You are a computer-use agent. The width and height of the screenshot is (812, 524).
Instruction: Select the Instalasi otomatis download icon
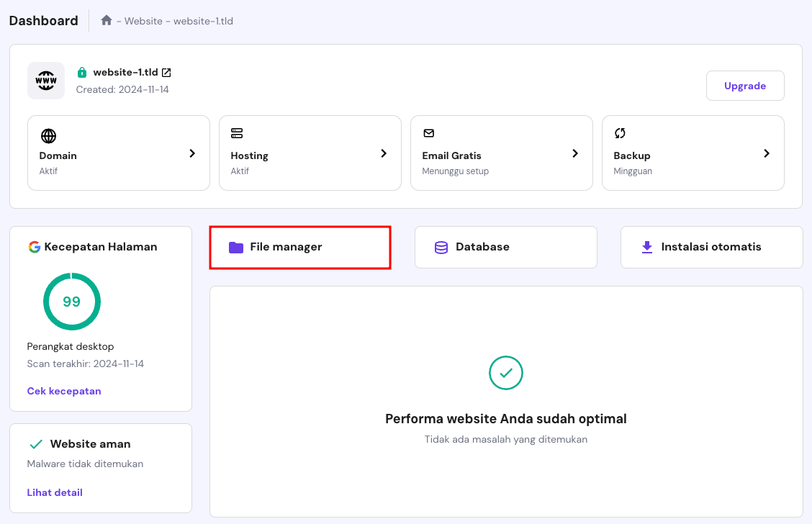pyautogui.click(x=646, y=247)
